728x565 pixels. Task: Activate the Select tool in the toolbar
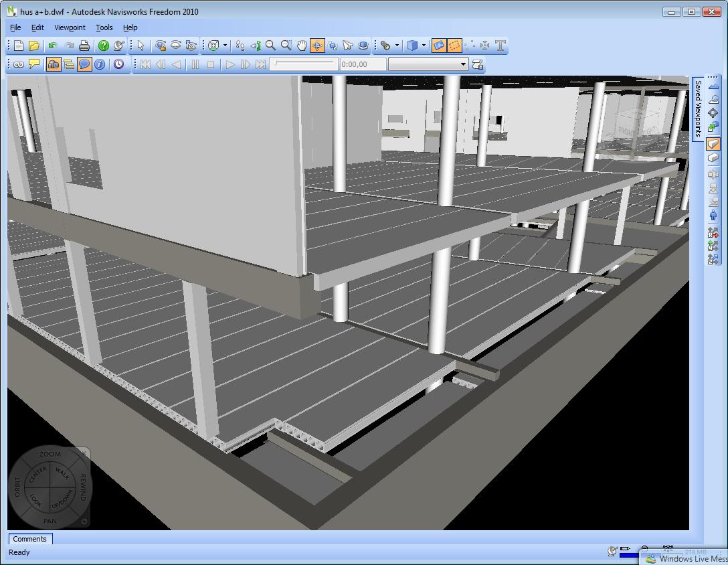(141, 46)
